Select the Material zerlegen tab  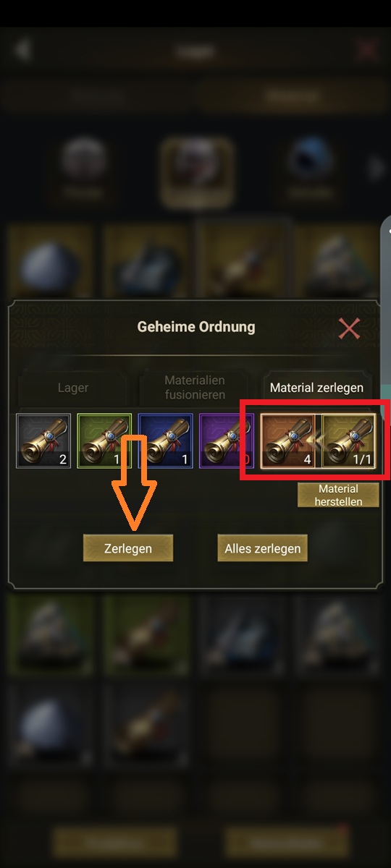tap(316, 388)
